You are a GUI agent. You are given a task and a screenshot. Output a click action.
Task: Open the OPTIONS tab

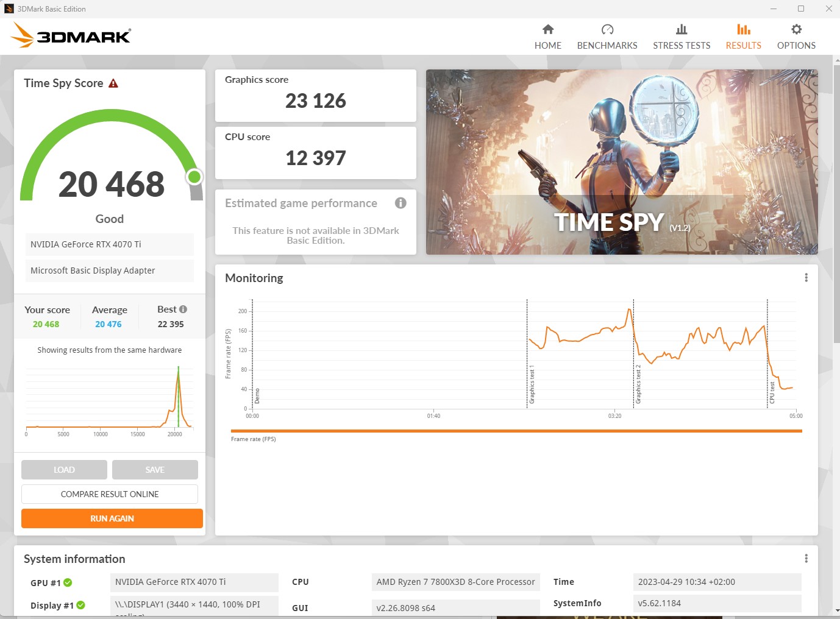click(796, 37)
